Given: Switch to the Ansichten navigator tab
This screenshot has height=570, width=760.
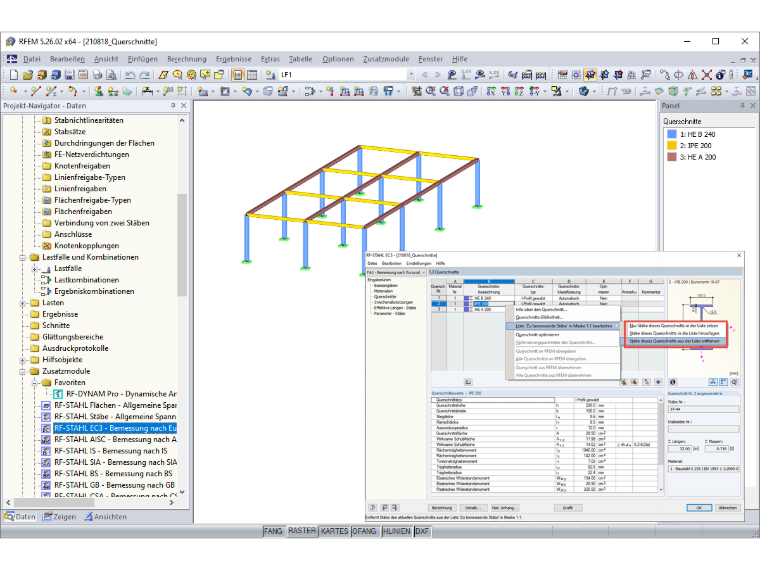Looking at the screenshot, I should 106,517.
